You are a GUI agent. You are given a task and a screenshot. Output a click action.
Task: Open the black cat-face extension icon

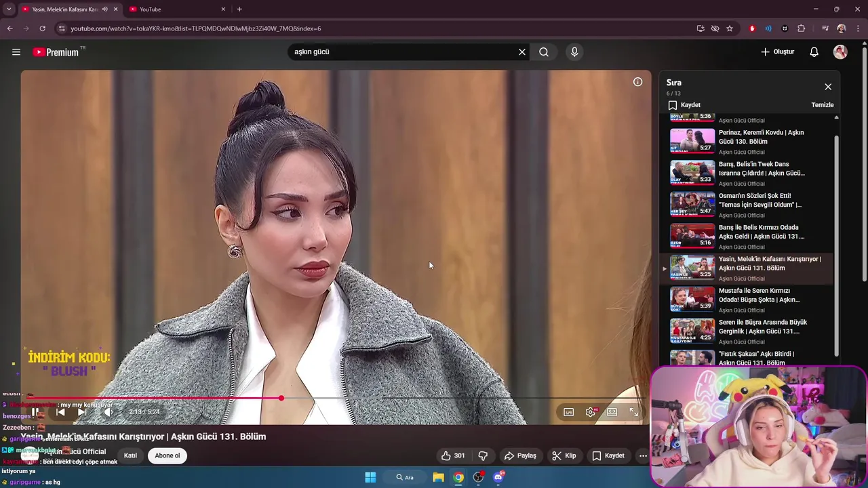(785, 28)
